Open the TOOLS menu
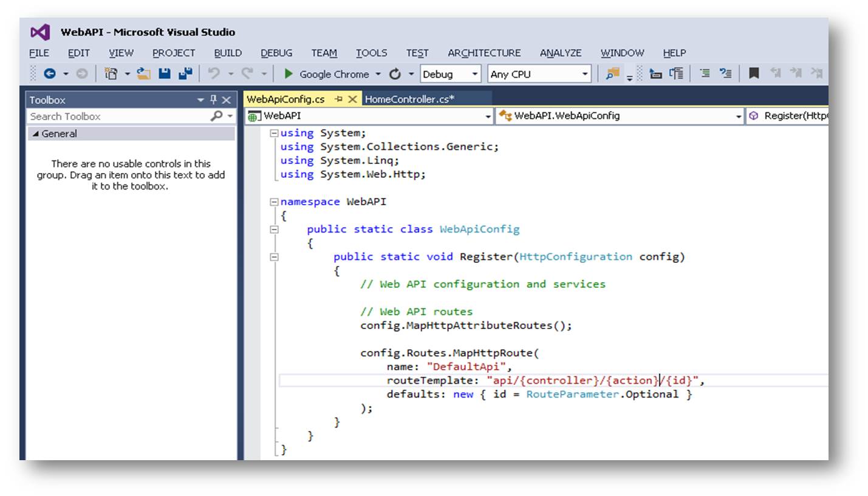Screen dimensions: 868x496 point(372,53)
